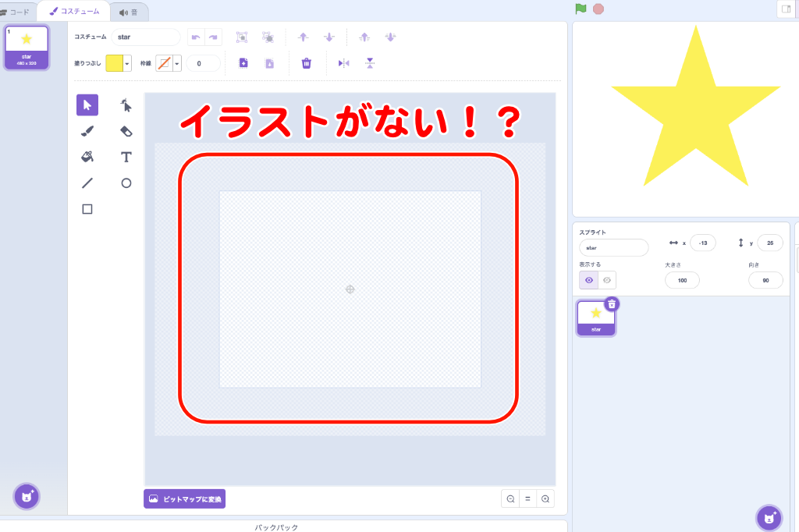
Task: Choose the Fill bucket tool
Action: tap(87, 157)
